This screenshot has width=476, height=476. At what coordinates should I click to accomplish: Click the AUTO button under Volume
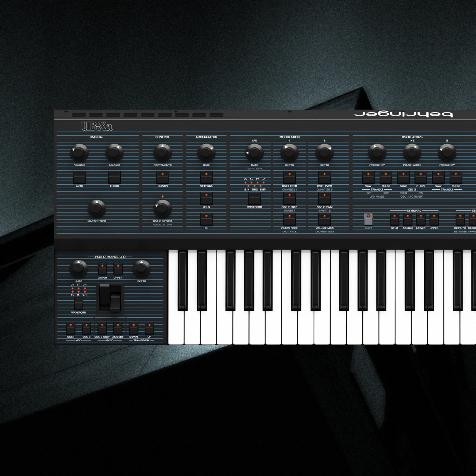coord(79,177)
